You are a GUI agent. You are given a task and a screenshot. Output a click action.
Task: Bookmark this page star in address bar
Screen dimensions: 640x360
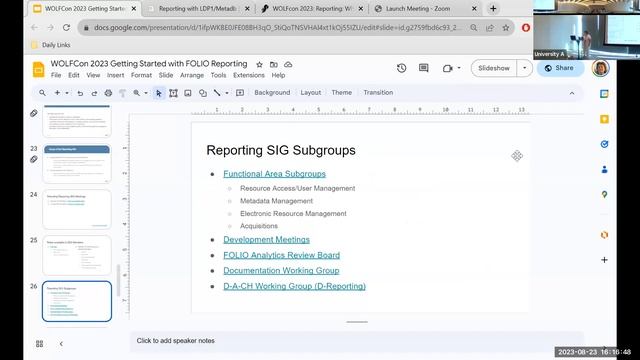click(x=506, y=28)
